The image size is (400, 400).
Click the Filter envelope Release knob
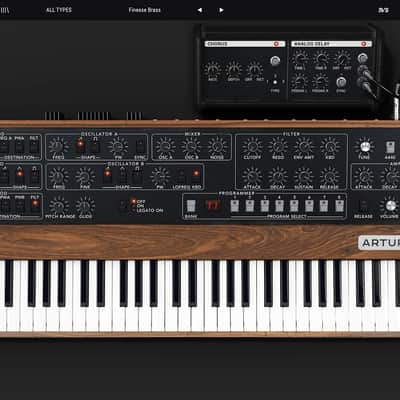[x=330, y=176]
